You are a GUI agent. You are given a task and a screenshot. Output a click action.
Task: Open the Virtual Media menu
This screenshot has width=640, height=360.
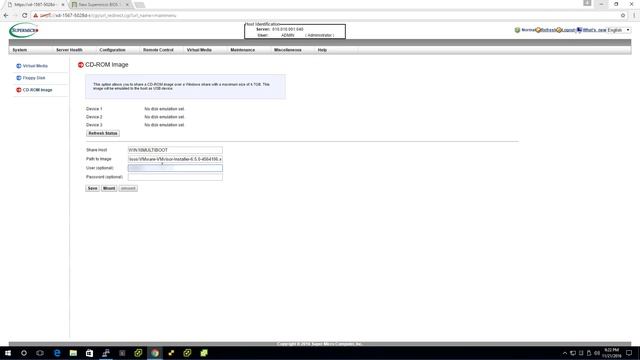(x=199, y=50)
